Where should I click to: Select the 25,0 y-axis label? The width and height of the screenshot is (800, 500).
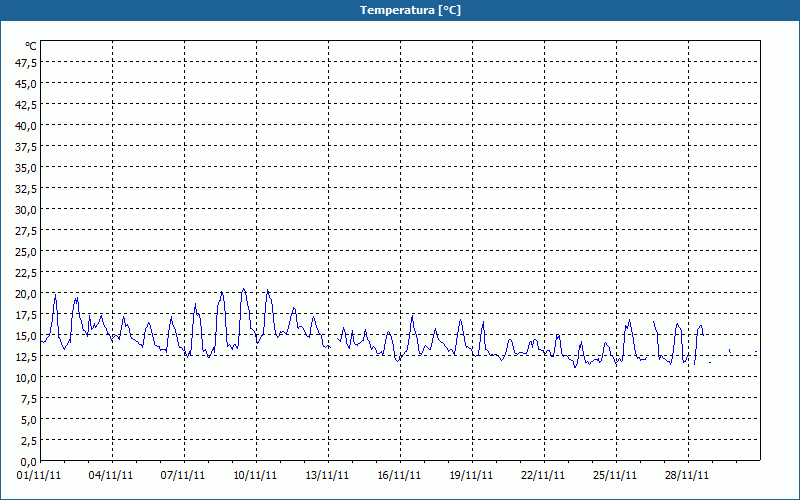click(27, 252)
